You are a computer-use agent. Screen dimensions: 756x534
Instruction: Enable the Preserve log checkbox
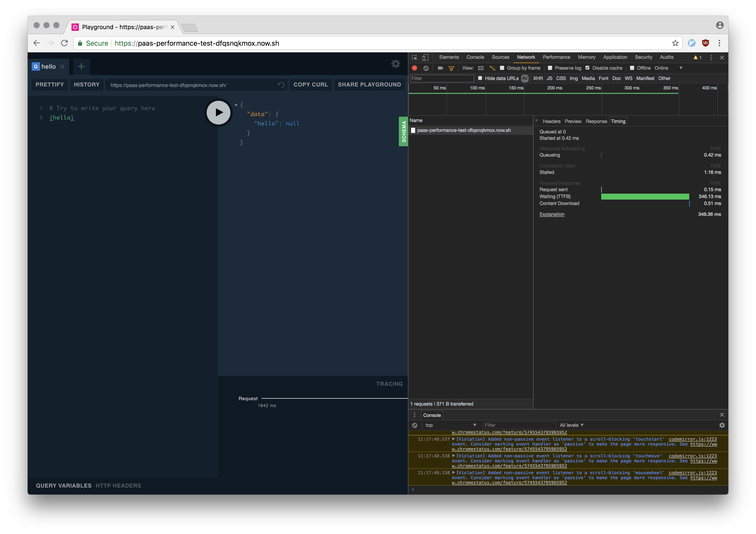550,68
